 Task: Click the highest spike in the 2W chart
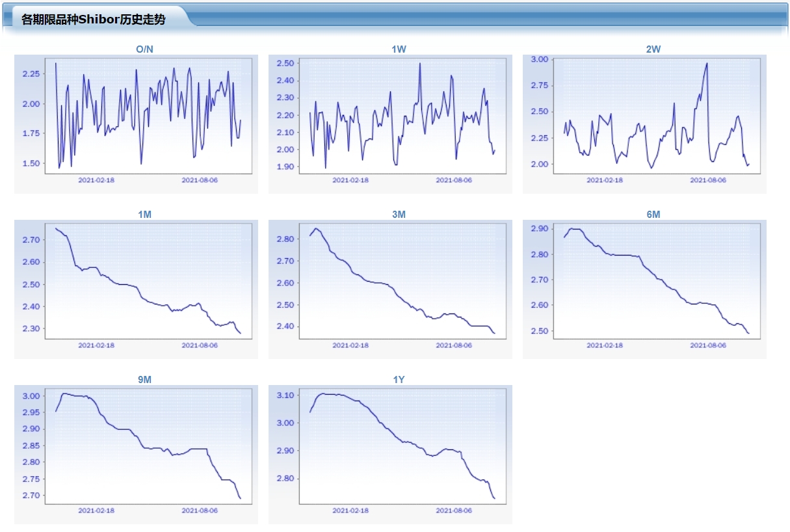707,64
